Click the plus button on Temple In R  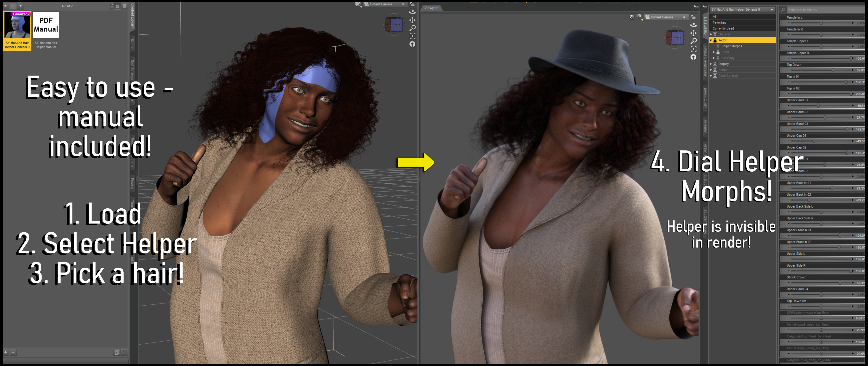point(852,35)
